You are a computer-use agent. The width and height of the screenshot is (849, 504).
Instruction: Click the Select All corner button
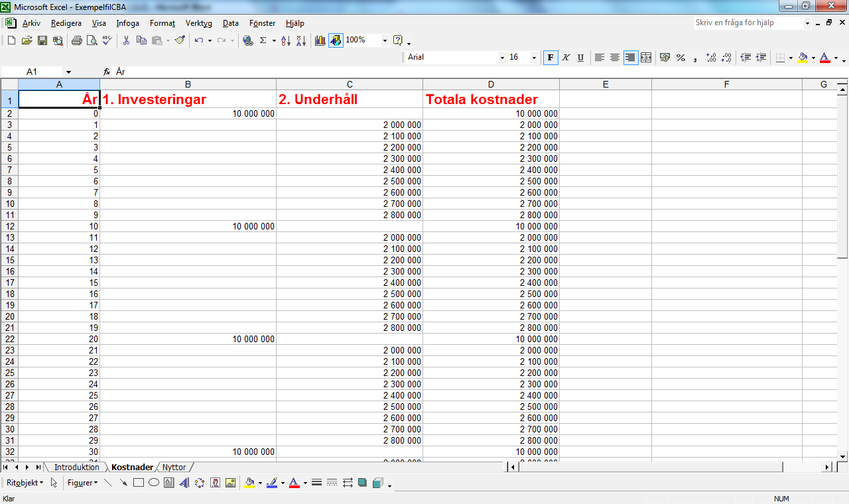coord(9,84)
